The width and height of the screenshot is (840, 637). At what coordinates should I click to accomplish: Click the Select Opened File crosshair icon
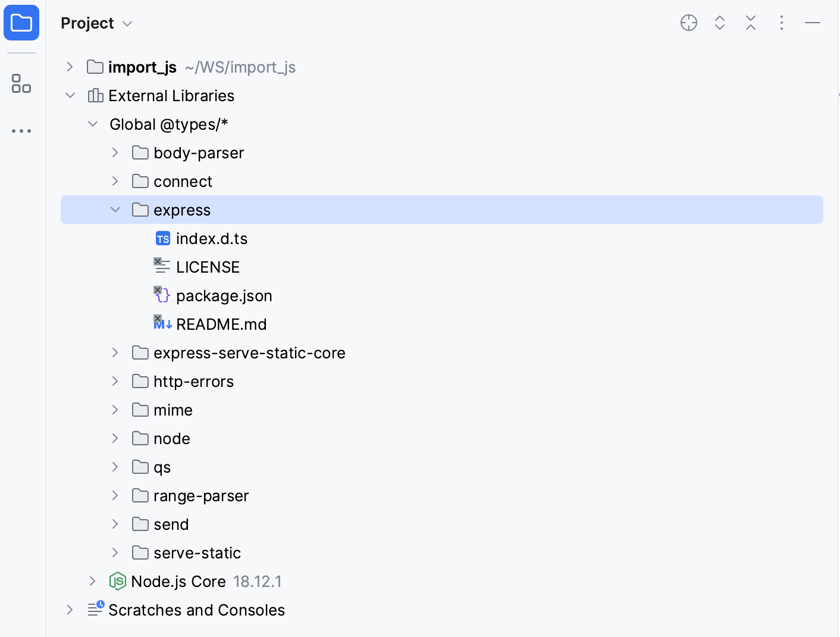[688, 23]
